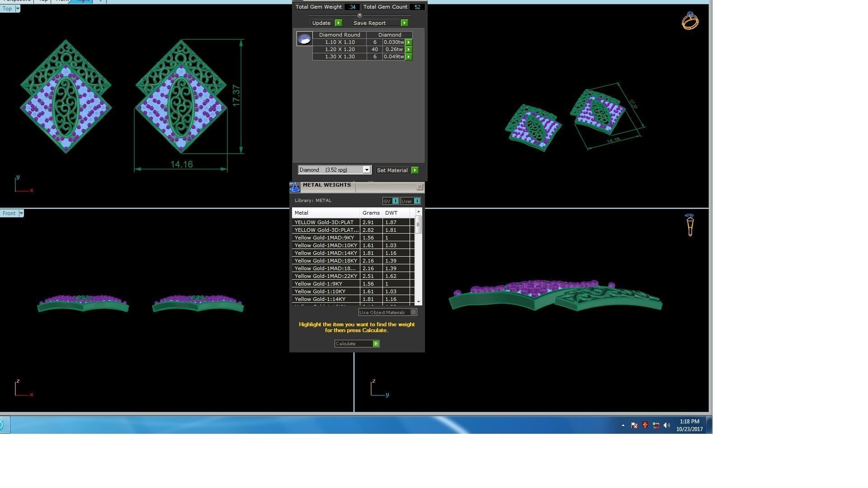This screenshot has width=868, height=488.
Task: Click green arrow beside 1.10 X 1.10 row
Action: pyautogui.click(x=409, y=42)
